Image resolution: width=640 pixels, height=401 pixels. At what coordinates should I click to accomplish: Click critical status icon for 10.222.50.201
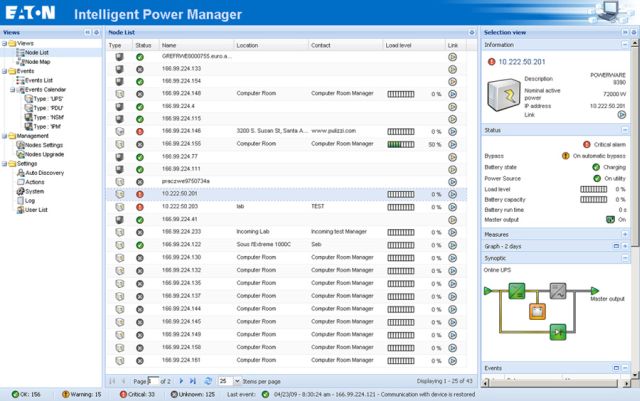[x=142, y=193]
